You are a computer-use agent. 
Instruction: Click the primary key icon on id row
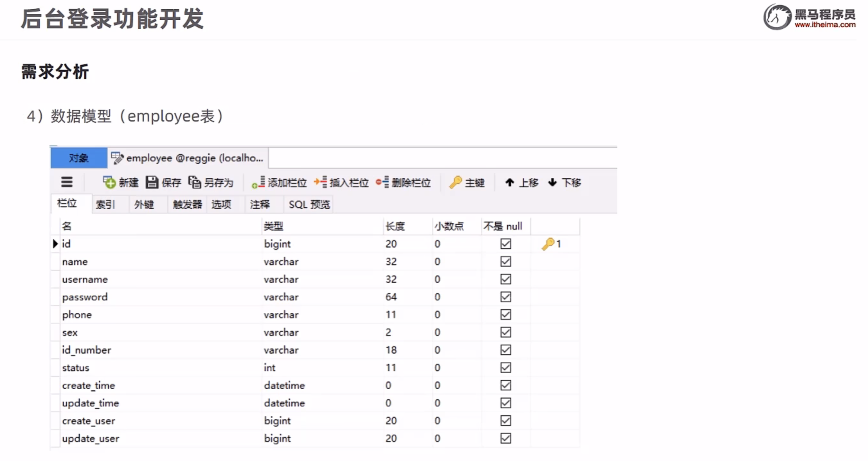click(x=548, y=244)
